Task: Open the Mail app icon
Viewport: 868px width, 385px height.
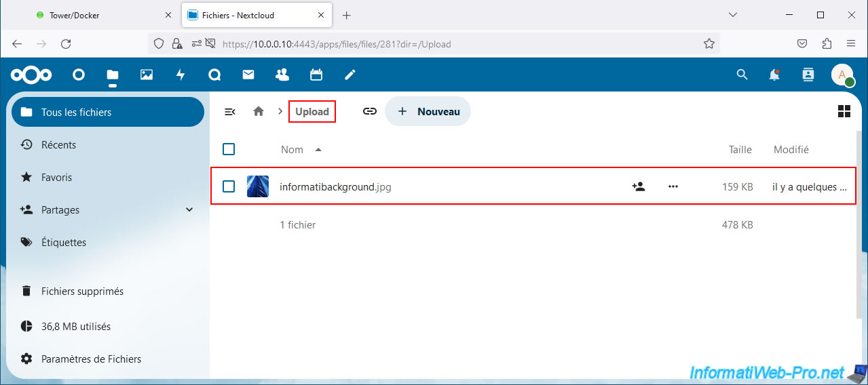Action: point(248,75)
